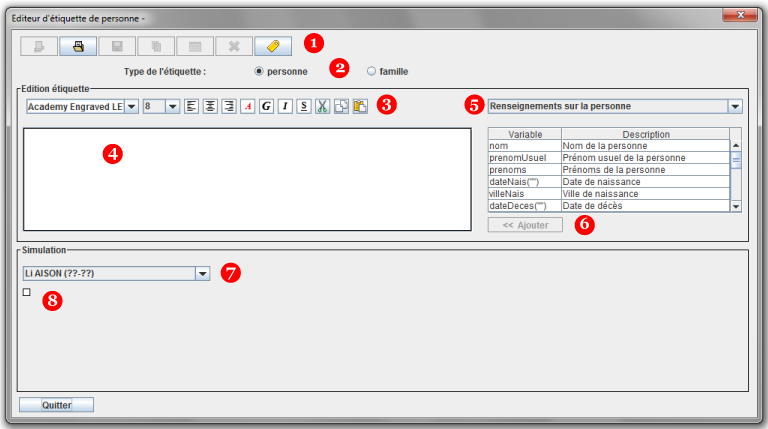The height and width of the screenshot is (429, 768).
Task: Close the Editeur d'étiquette window
Action: pos(740,15)
